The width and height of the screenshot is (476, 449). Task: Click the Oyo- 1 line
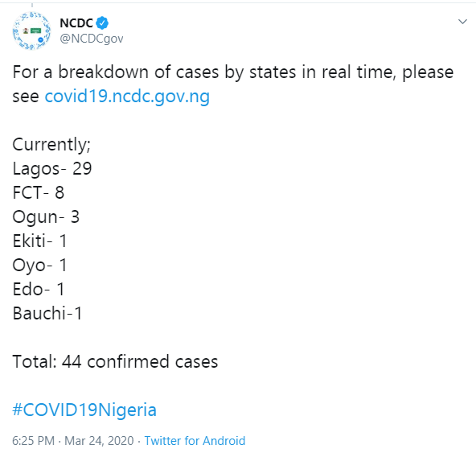tap(39, 266)
